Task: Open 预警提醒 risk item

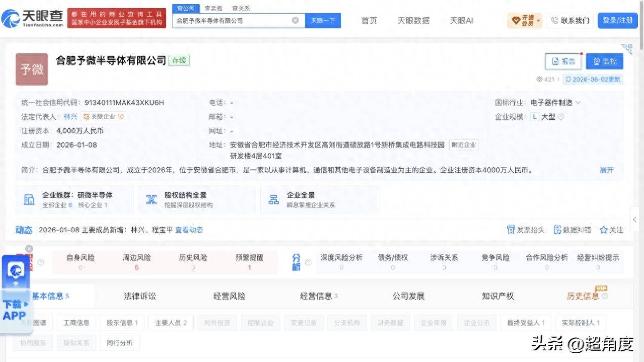Action: 249,262
